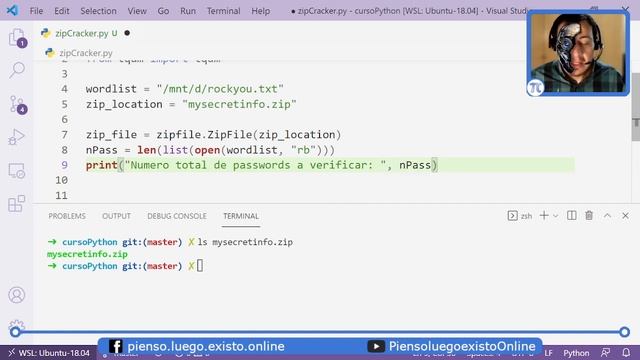This screenshot has width=640, height=360.
Task: Switch to the PROBLEMS panel tab
Action: click(x=67, y=216)
